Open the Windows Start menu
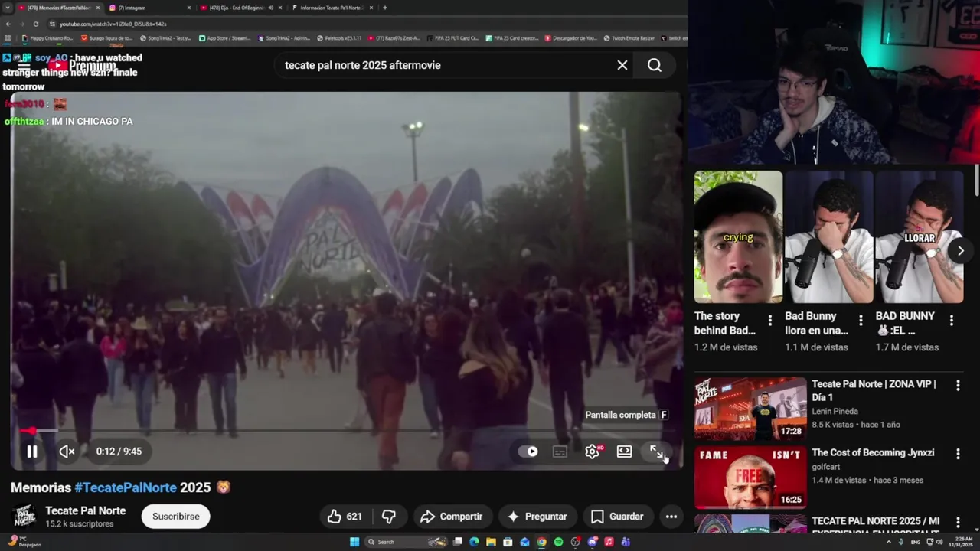 (x=354, y=542)
